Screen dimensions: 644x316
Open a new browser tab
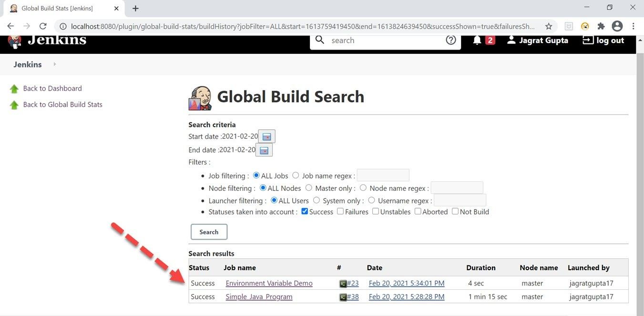coord(135,9)
